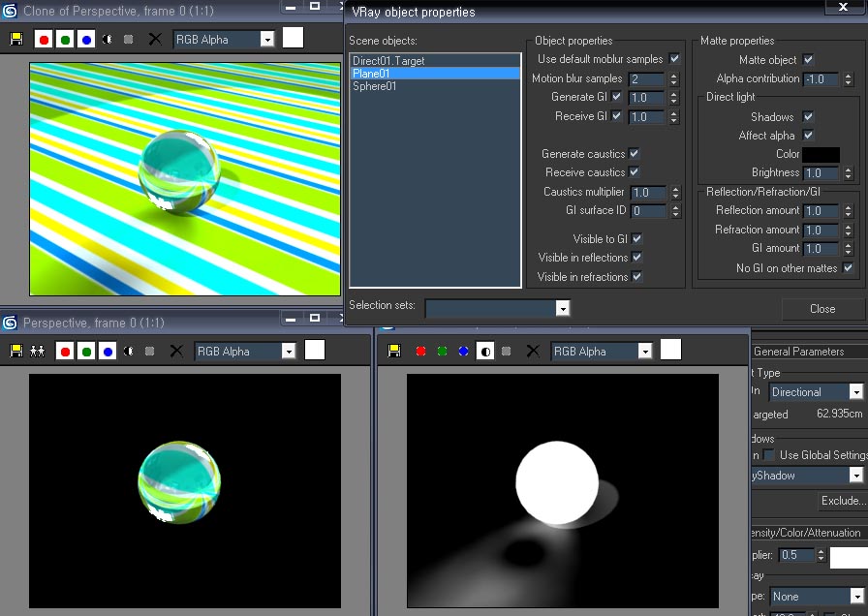This screenshot has height=616, width=868.
Task: Select Sphere01 in the Scene objects list
Action: [x=375, y=86]
